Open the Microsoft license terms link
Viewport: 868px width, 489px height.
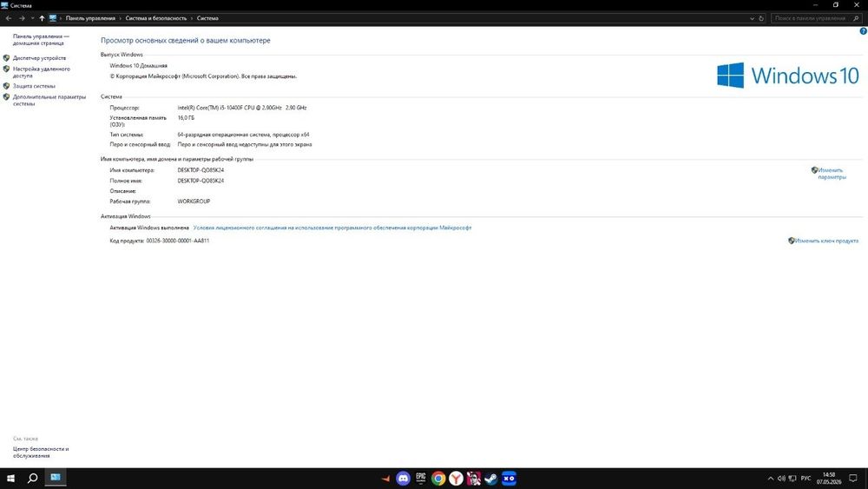332,228
